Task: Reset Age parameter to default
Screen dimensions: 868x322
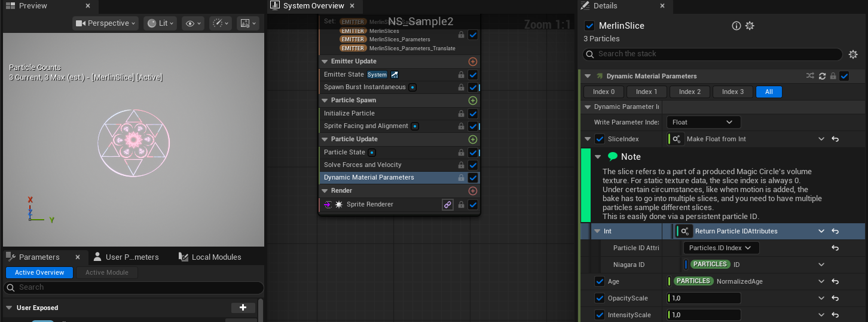Action: click(x=835, y=281)
